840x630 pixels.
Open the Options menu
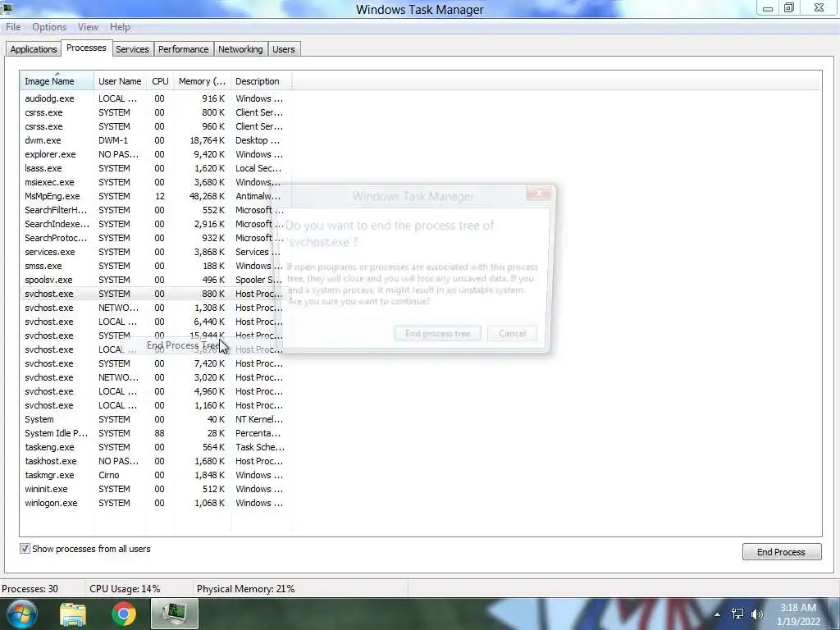tap(48, 27)
